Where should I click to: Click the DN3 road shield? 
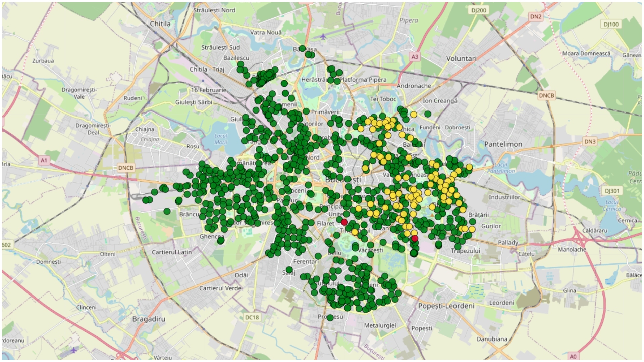click(590, 141)
